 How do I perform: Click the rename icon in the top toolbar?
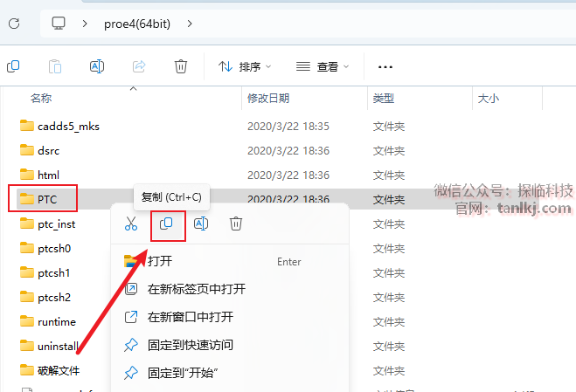coord(97,66)
